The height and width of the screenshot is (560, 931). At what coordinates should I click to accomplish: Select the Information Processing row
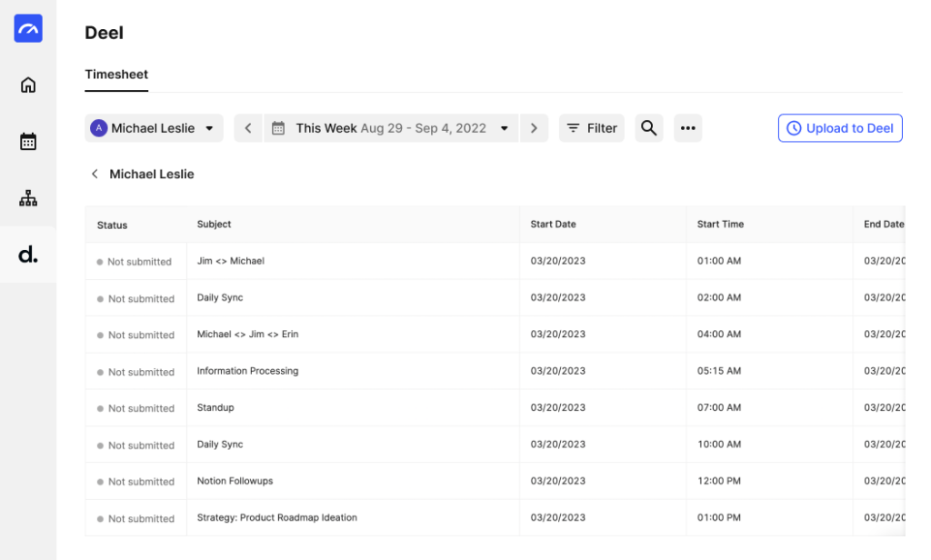click(247, 371)
